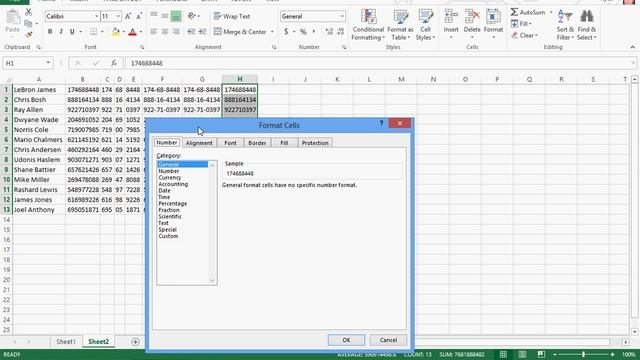Switch to Page Layout view icon
This screenshot has height=360, width=640.
522,354
